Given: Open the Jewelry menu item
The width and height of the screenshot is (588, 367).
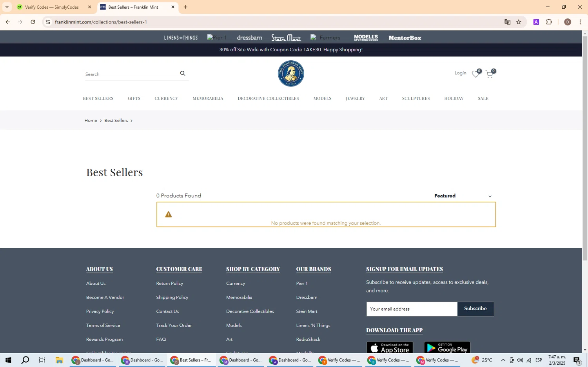Looking at the screenshot, I should 355,98.
